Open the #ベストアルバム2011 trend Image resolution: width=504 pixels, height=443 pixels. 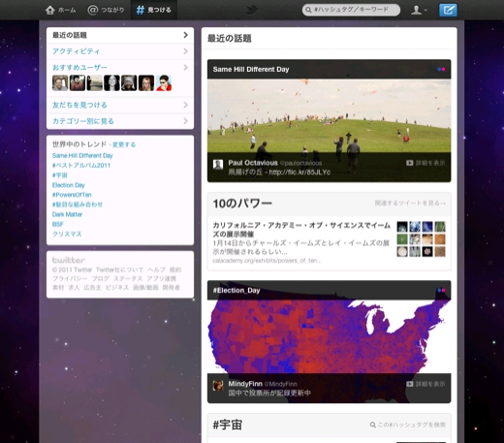[x=81, y=166]
